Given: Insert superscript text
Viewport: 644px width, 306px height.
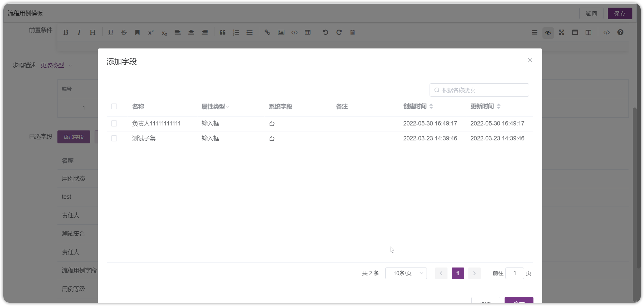Looking at the screenshot, I should click(x=151, y=33).
